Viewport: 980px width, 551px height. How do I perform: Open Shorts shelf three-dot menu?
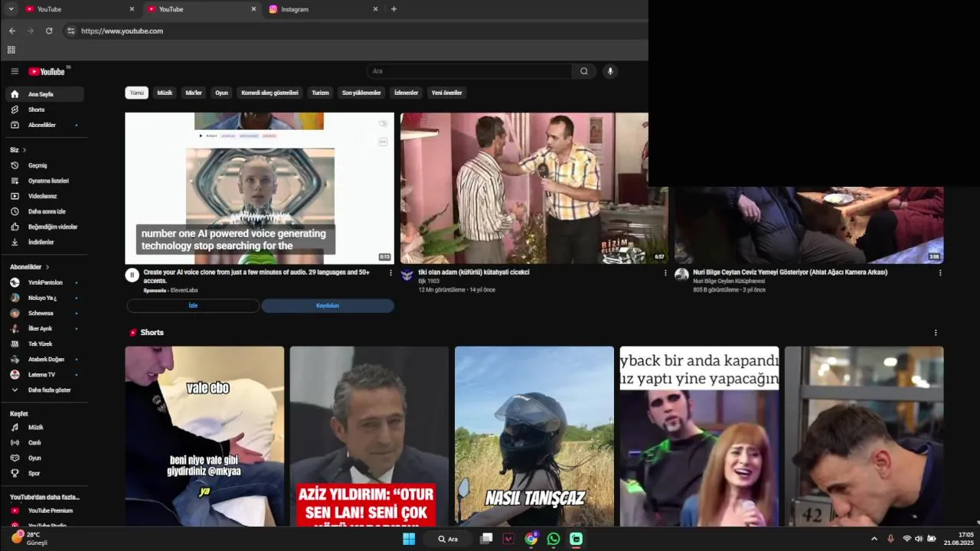pyautogui.click(x=936, y=333)
